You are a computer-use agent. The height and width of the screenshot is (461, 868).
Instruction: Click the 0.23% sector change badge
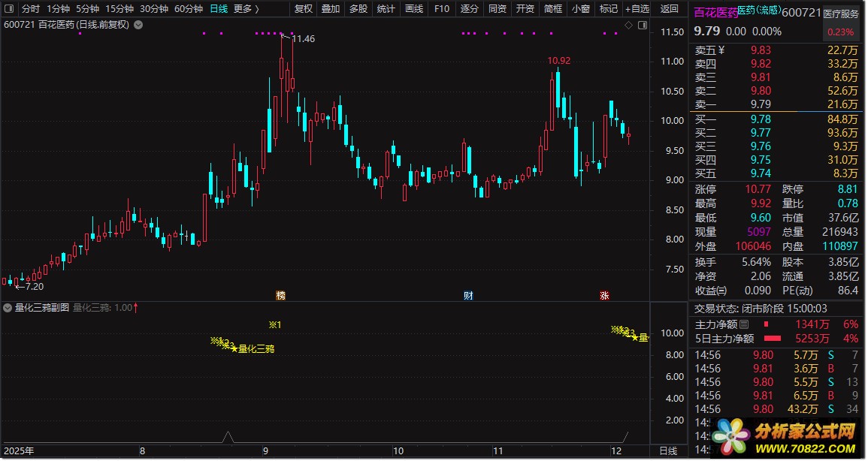point(840,32)
